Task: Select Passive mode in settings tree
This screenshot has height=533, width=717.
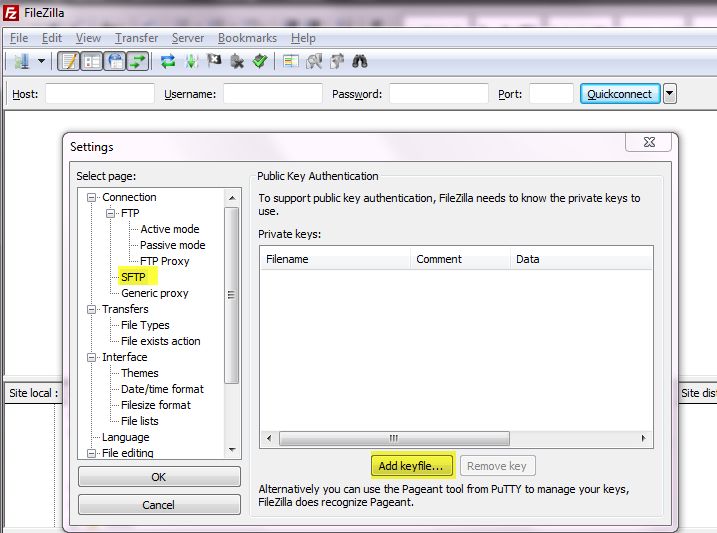Action: 173,245
